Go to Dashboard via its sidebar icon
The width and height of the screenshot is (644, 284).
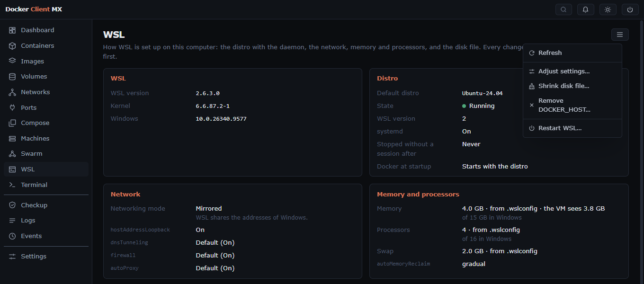pyautogui.click(x=12, y=30)
